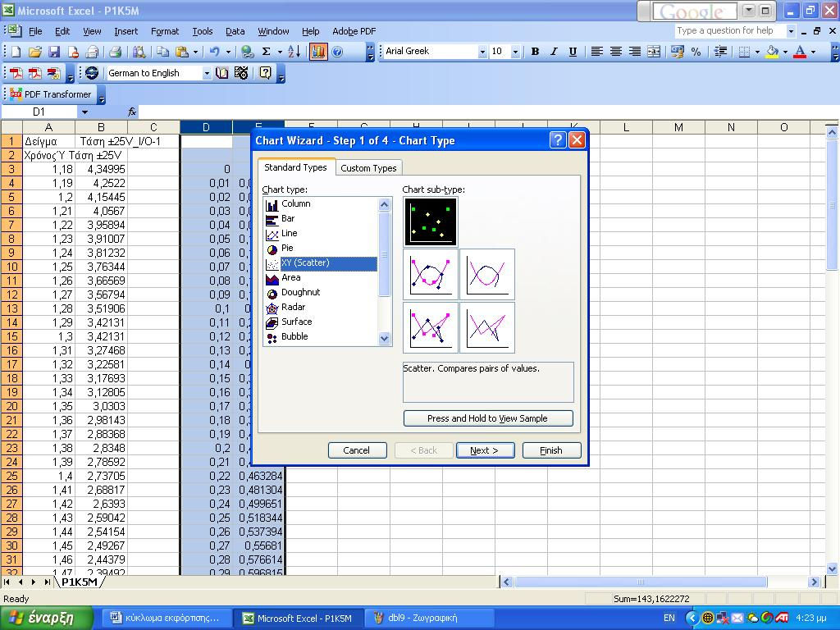Open the Data menu
Viewport: 840px width, 630px height.
(x=235, y=31)
